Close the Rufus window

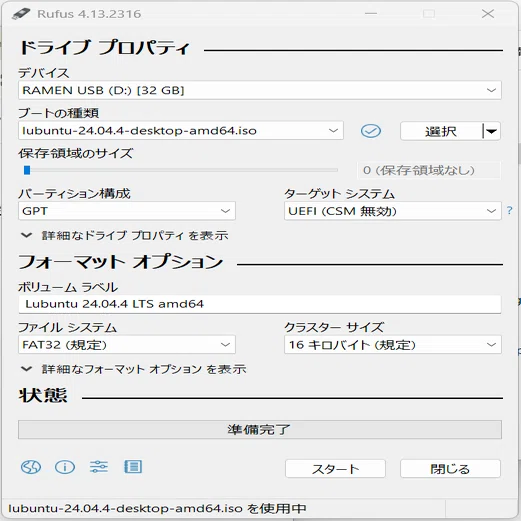click(488, 14)
